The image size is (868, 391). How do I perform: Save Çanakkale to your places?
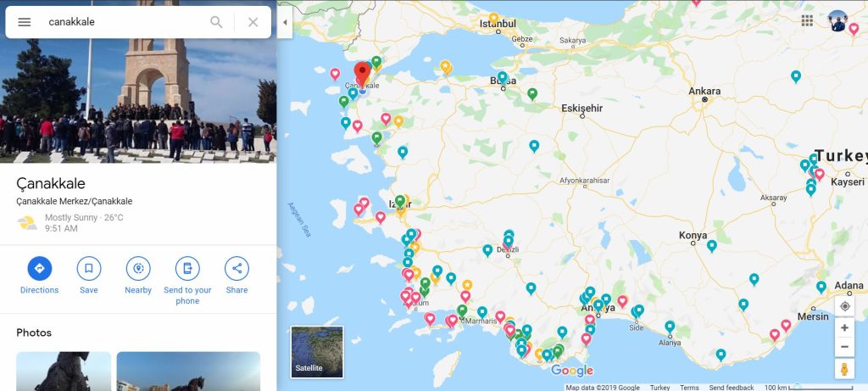(x=89, y=270)
